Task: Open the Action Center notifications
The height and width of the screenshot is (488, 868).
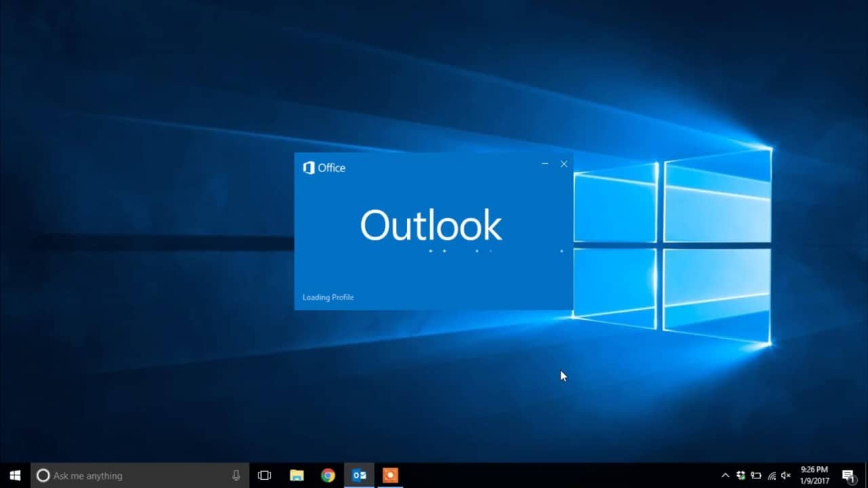Action: point(849,475)
